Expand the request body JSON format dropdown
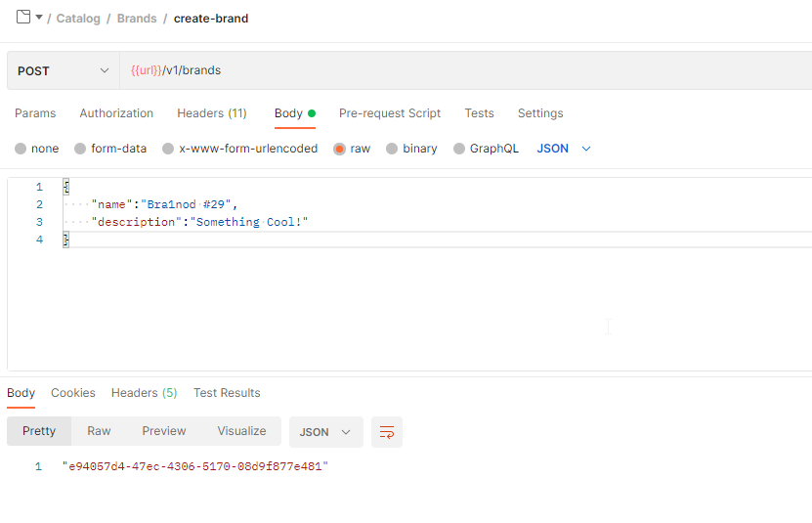This screenshot has width=812, height=523. click(565, 149)
